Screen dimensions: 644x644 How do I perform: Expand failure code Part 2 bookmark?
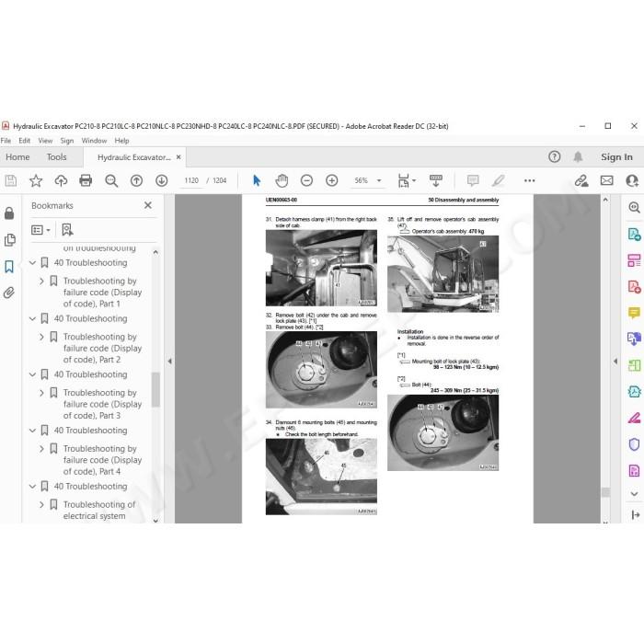tap(41, 337)
